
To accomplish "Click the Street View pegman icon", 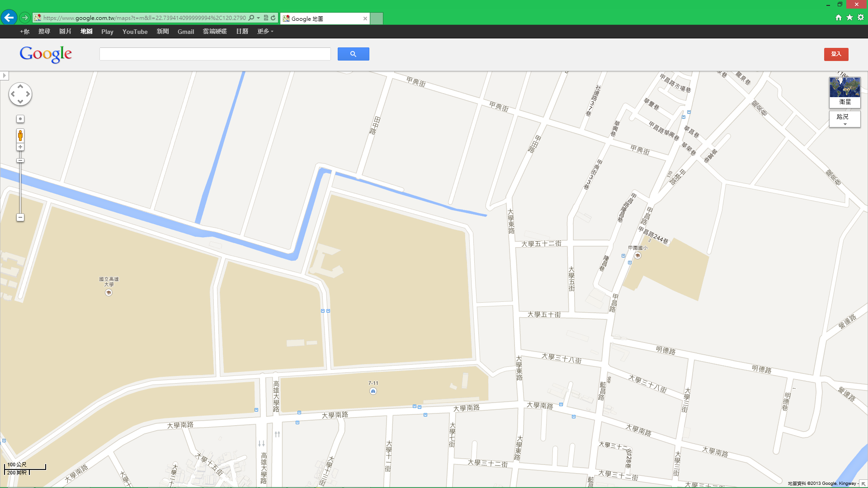I will (x=20, y=135).
